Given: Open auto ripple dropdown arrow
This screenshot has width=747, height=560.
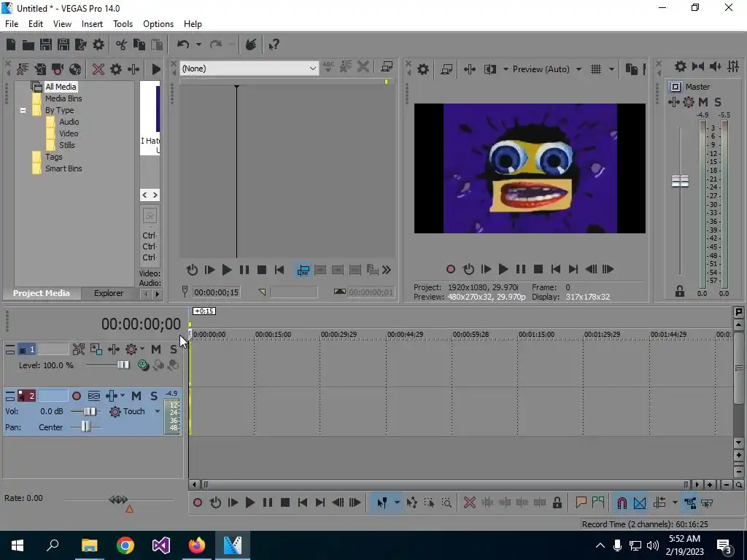Looking at the screenshot, I should point(675,503).
